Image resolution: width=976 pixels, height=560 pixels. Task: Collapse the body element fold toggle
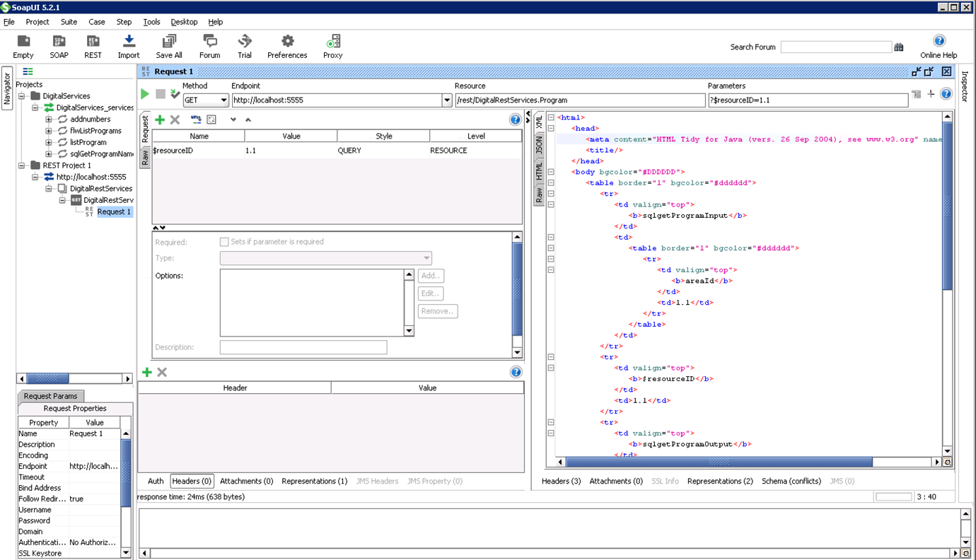[551, 172]
